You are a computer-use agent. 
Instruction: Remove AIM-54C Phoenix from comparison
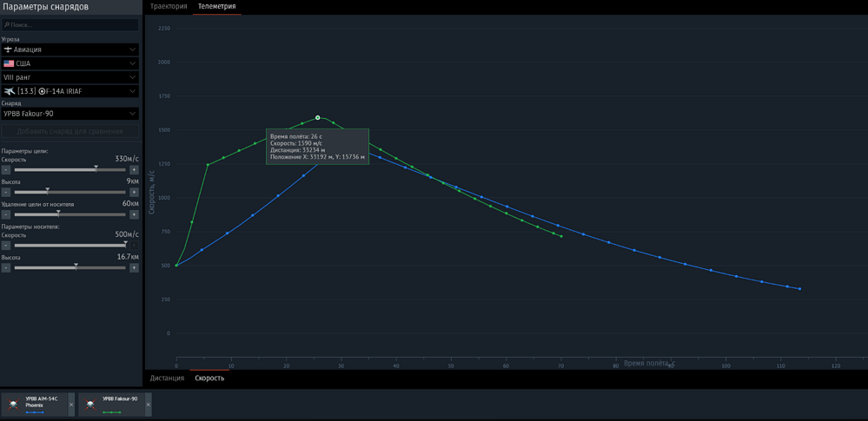point(71,405)
